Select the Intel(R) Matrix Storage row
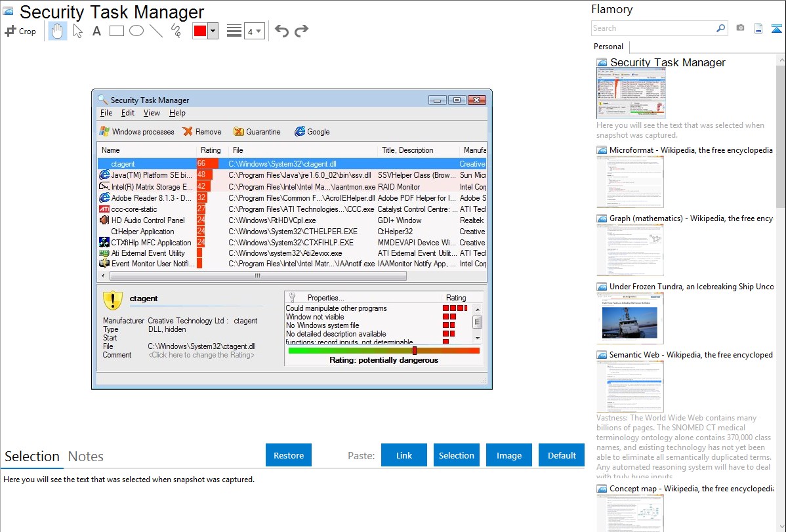Screen dimensions: 786x532 coord(292,186)
